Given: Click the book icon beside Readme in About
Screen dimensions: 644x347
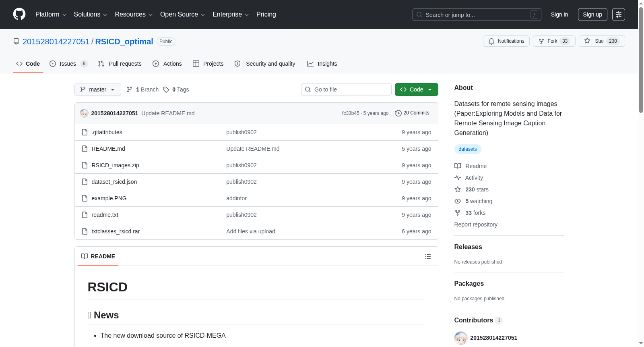Looking at the screenshot, I should point(458,166).
